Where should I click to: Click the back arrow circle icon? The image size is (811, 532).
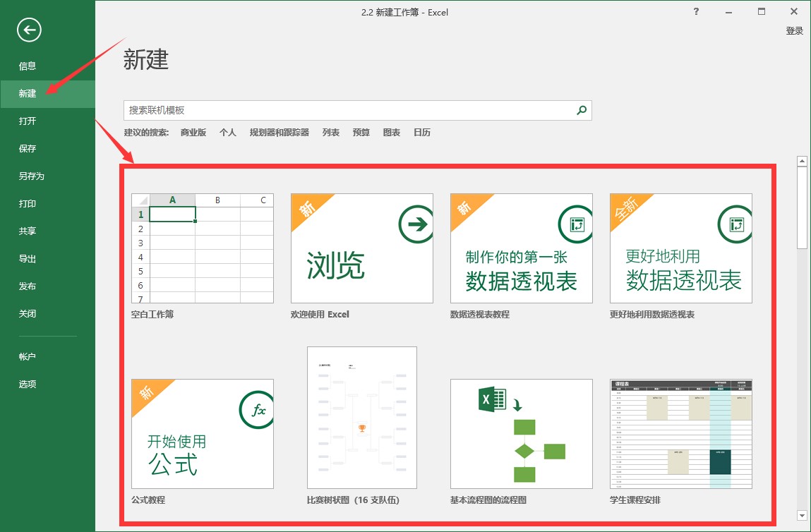30,30
